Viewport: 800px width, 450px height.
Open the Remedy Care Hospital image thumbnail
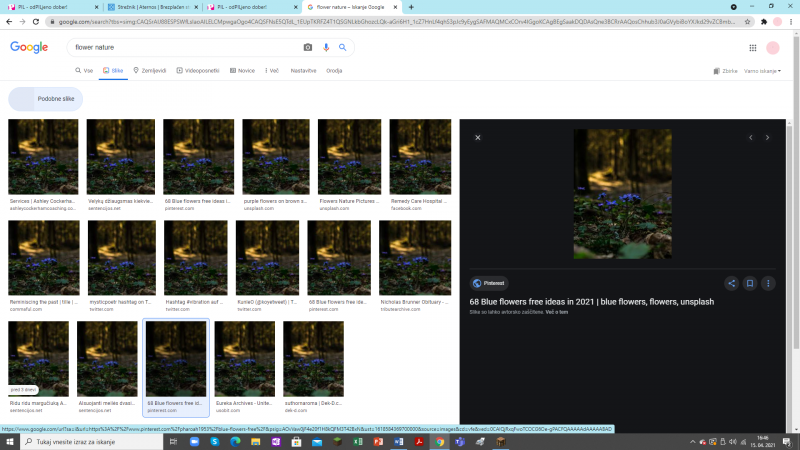coord(420,155)
